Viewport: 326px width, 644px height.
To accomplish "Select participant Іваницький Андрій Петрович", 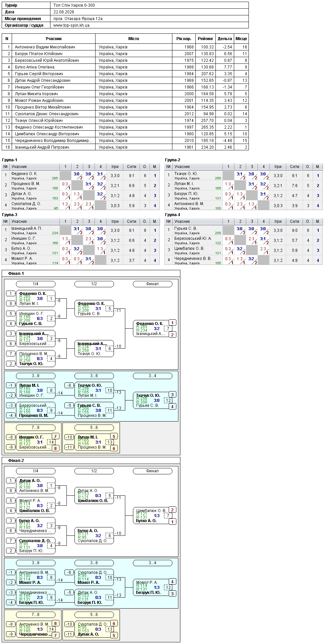I will pos(42,147).
